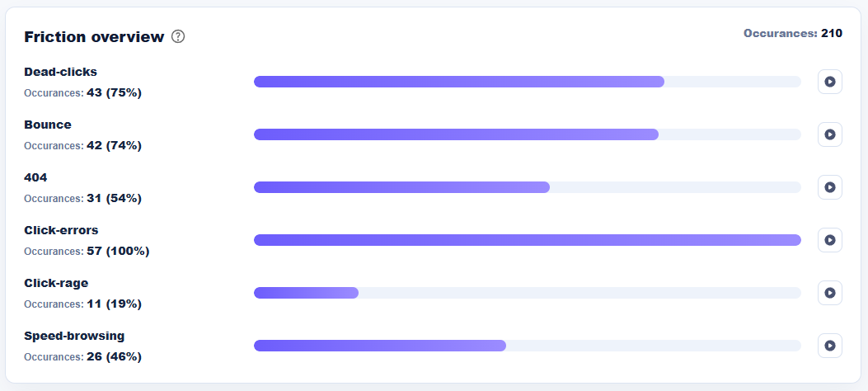This screenshot has height=391, width=868.
Task: Select the Click-errors label
Action: pyautogui.click(x=61, y=230)
